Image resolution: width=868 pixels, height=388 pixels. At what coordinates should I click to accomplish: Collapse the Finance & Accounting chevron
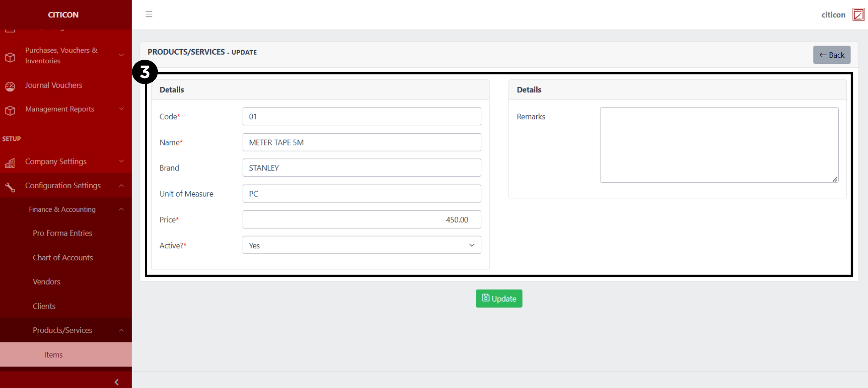122,209
